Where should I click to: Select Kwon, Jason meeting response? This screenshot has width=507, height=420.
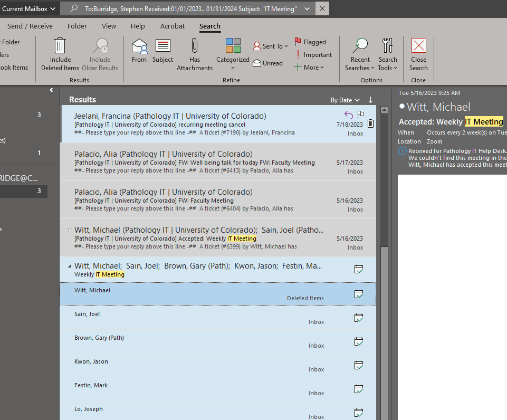[218, 365]
